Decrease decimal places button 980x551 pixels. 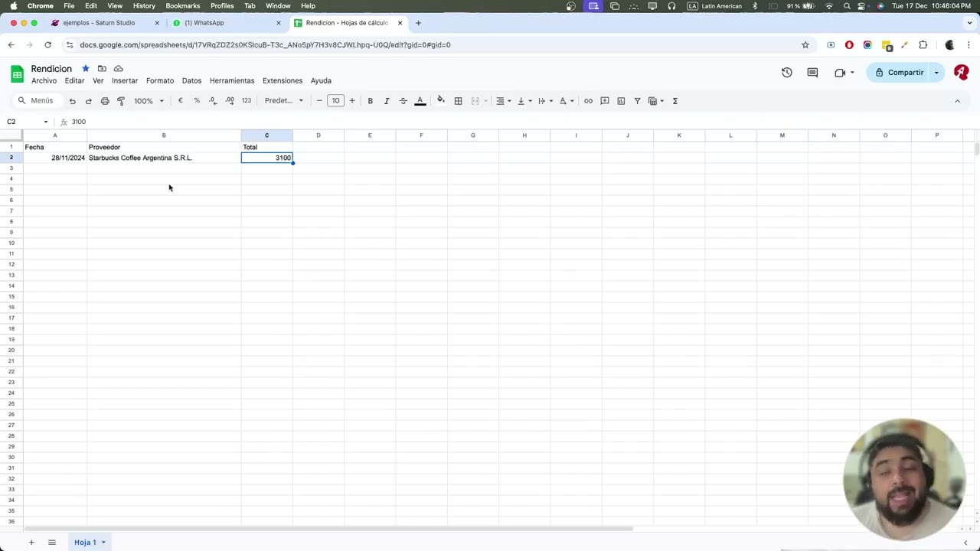click(213, 101)
